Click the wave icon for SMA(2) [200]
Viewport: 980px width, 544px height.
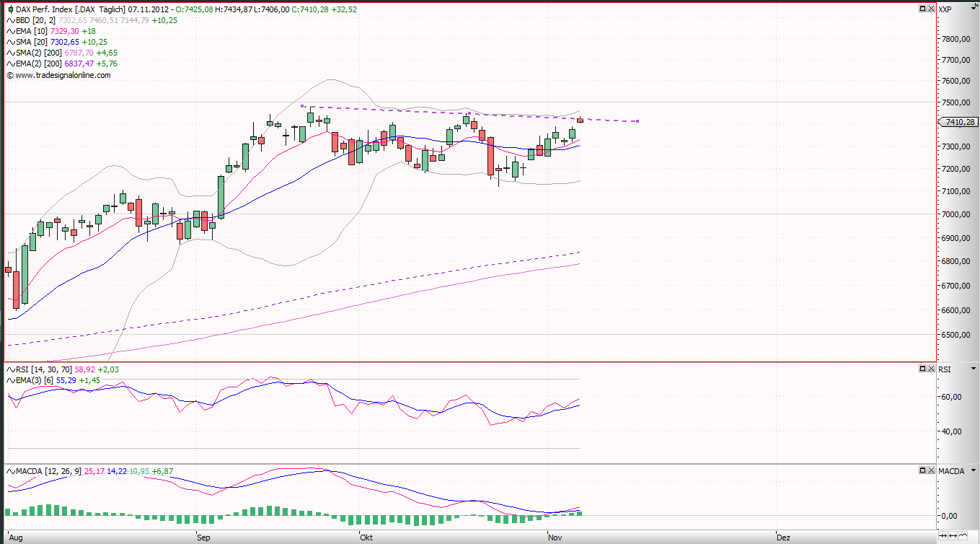pos(9,53)
